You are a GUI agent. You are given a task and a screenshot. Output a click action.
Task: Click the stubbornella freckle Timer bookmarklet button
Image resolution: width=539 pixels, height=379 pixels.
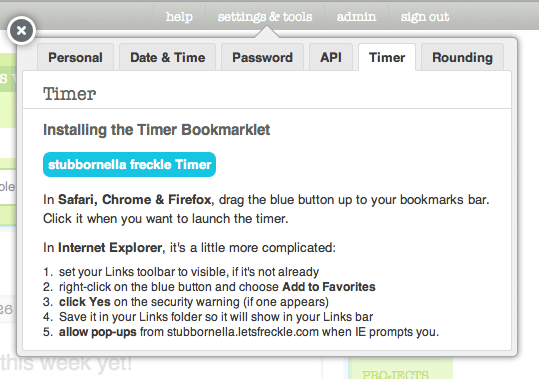click(129, 165)
